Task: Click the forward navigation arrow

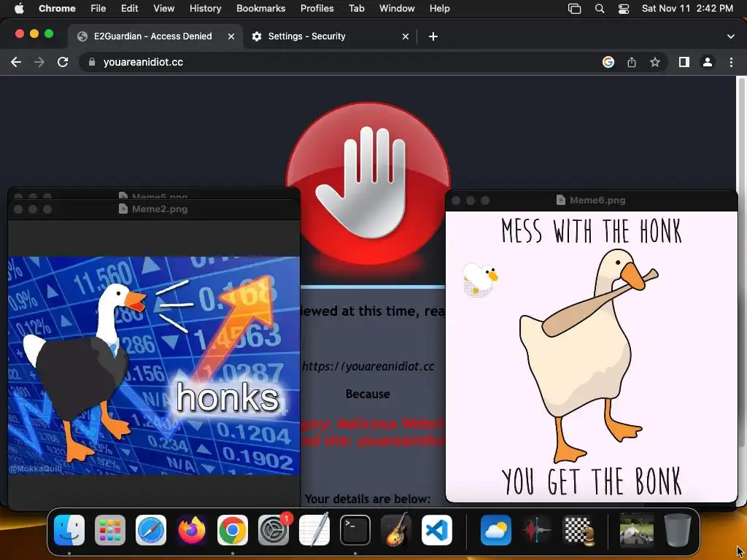Action: tap(39, 62)
